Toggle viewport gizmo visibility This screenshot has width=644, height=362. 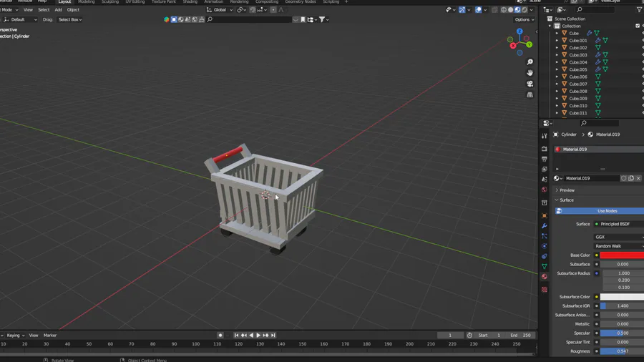(x=462, y=10)
